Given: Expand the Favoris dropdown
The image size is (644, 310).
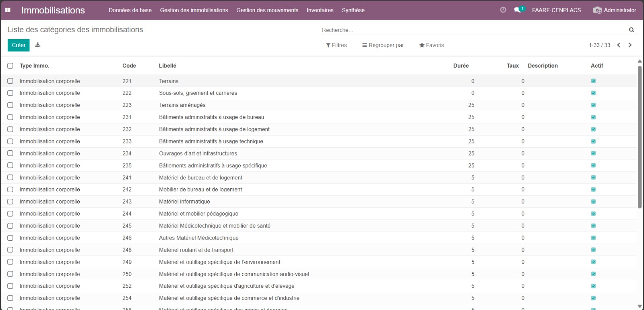Looking at the screenshot, I should click(431, 45).
